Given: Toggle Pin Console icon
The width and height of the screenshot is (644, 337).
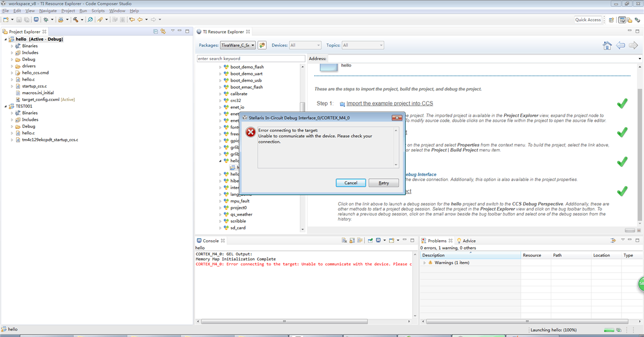Looking at the screenshot, I should tap(370, 241).
